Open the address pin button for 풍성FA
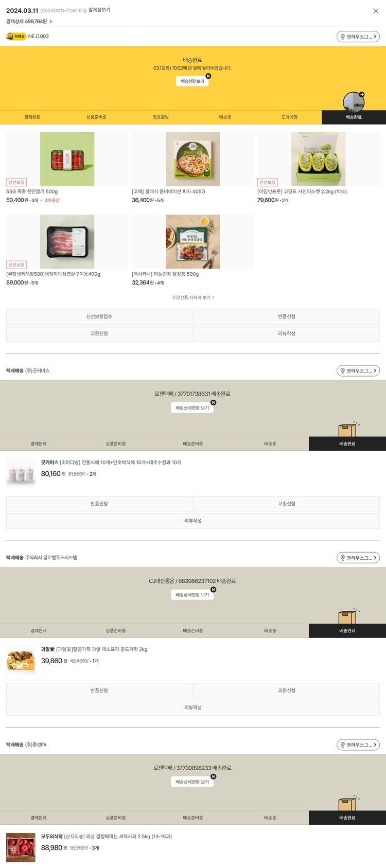The width and height of the screenshot is (386, 868). [x=358, y=745]
